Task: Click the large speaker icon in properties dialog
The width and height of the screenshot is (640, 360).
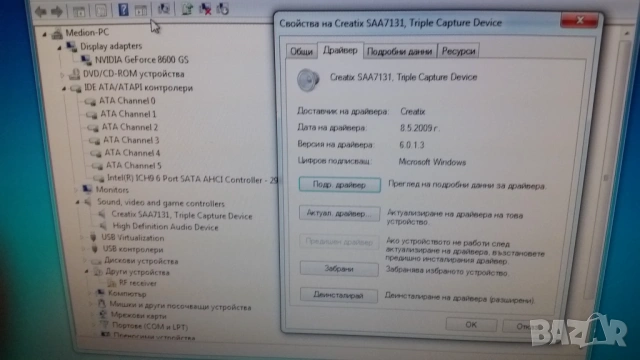Action: (308, 80)
